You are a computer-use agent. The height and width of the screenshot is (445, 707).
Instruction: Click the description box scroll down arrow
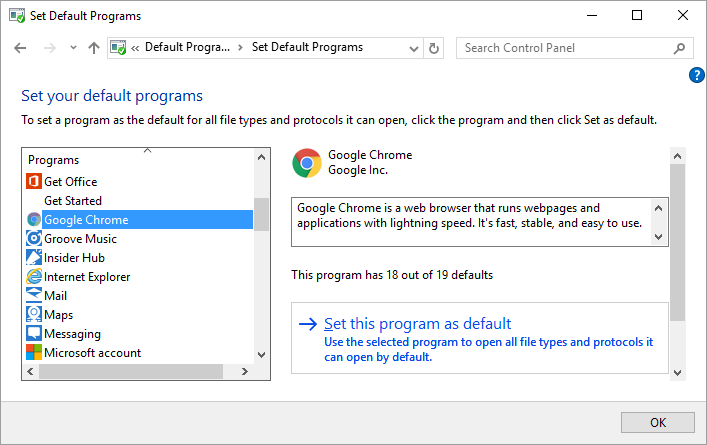click(x=658, y=237)
